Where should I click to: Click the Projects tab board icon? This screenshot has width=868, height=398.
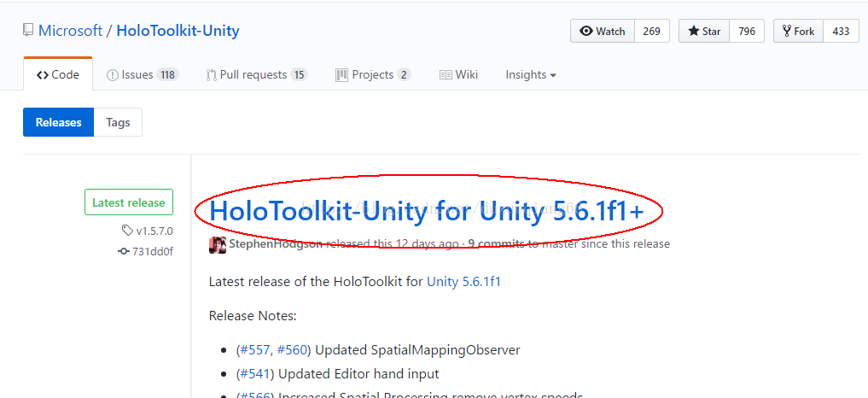341,75
